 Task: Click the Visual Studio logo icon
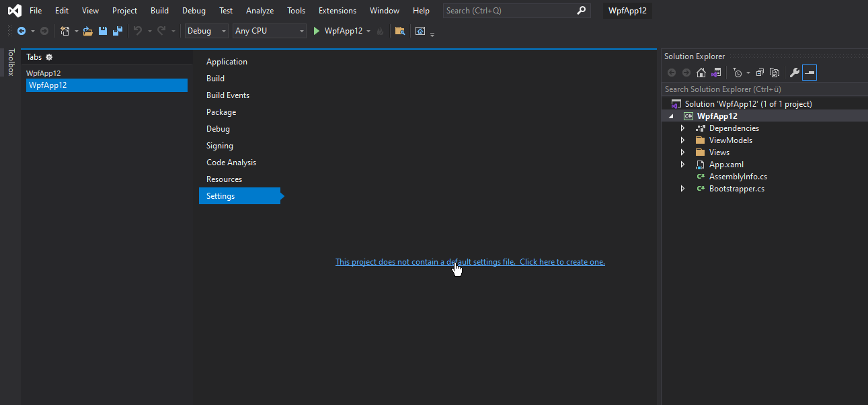pyautogui.click(x=14, y=11)
